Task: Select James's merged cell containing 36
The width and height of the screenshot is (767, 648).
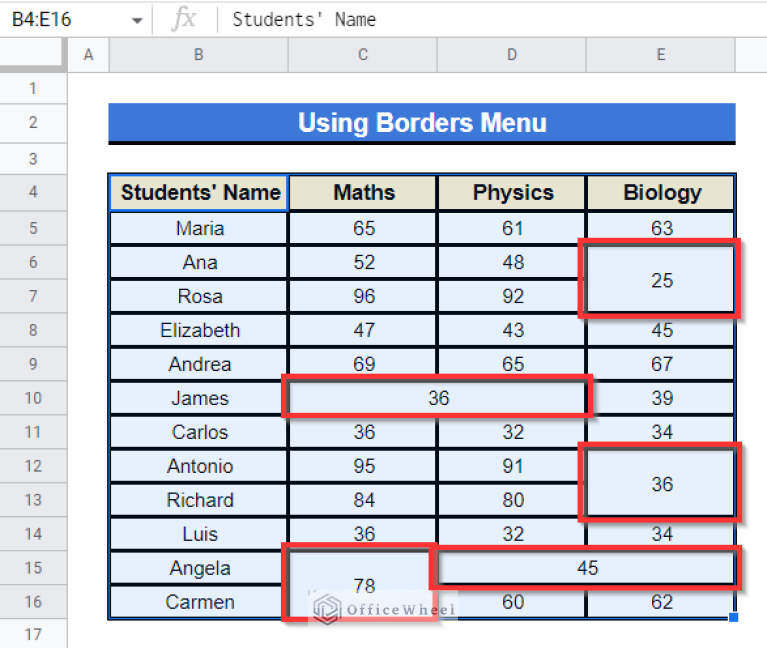Action: click(x=438, y=398)
